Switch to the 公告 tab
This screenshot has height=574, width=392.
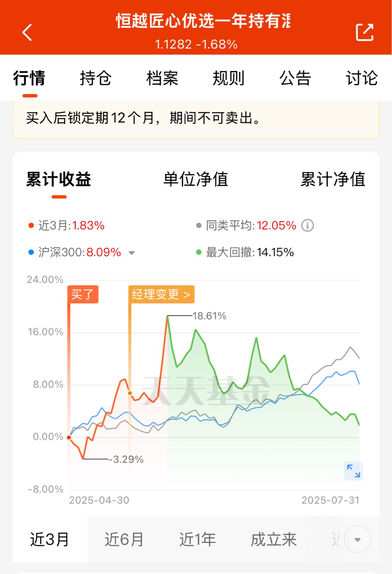click(295, 78)
